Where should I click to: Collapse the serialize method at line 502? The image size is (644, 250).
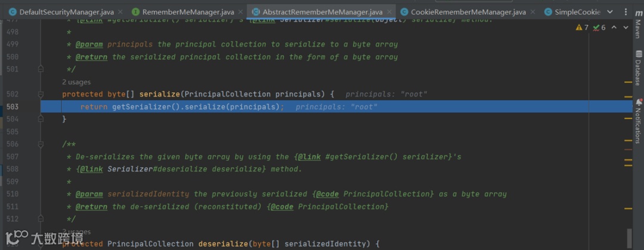41,94
